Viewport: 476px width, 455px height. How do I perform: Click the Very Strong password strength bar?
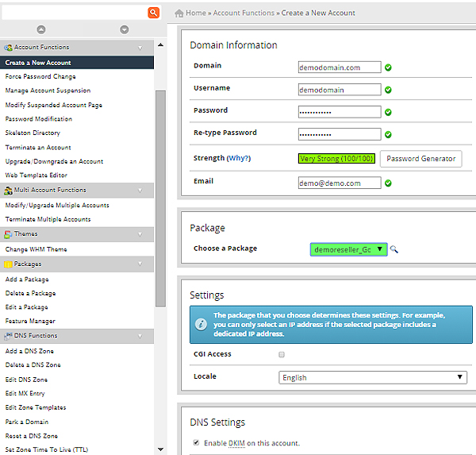[x=336, y=158]
